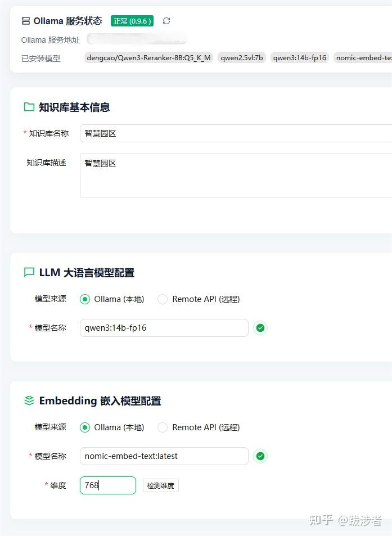Click the layers icon beside Embedding 嵌入模型配置
Screen dimensions: 392x536
coord(29,401)
